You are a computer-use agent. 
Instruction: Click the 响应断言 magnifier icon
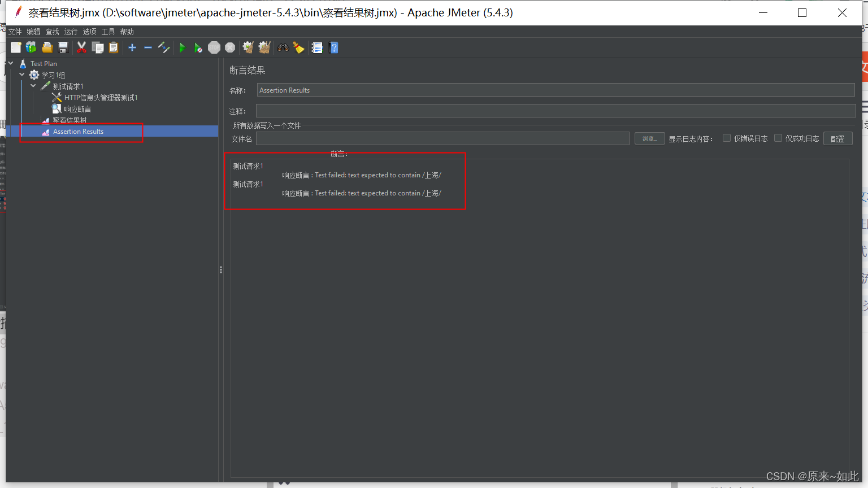pyautogui.click(x=57, y=108)
